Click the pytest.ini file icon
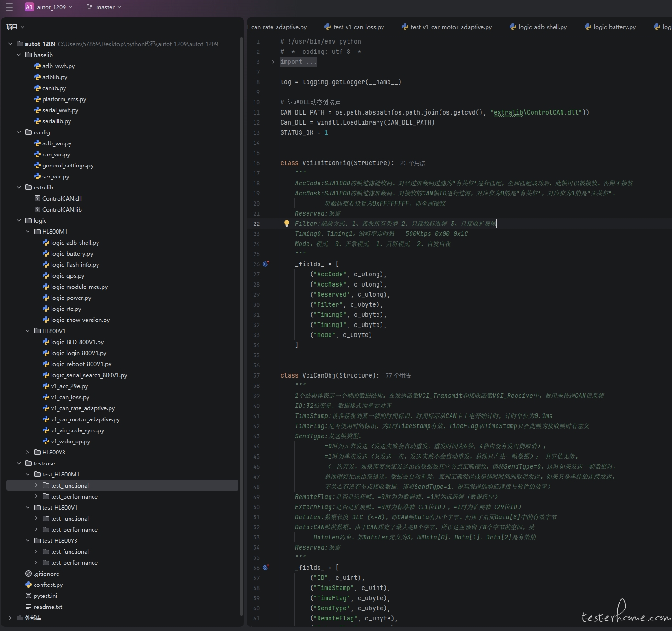Screen dimensions: 672x631 (29, 596)
